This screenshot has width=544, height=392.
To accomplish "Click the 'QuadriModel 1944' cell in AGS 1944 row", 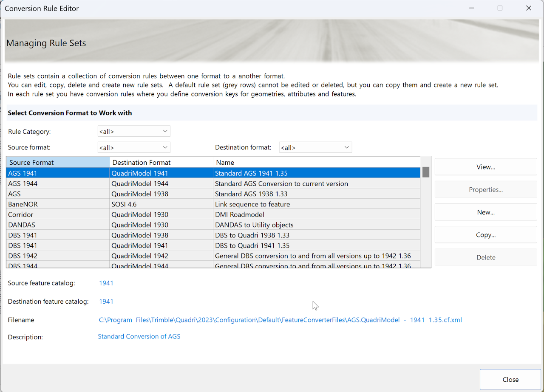I will [x=161, y=183].
